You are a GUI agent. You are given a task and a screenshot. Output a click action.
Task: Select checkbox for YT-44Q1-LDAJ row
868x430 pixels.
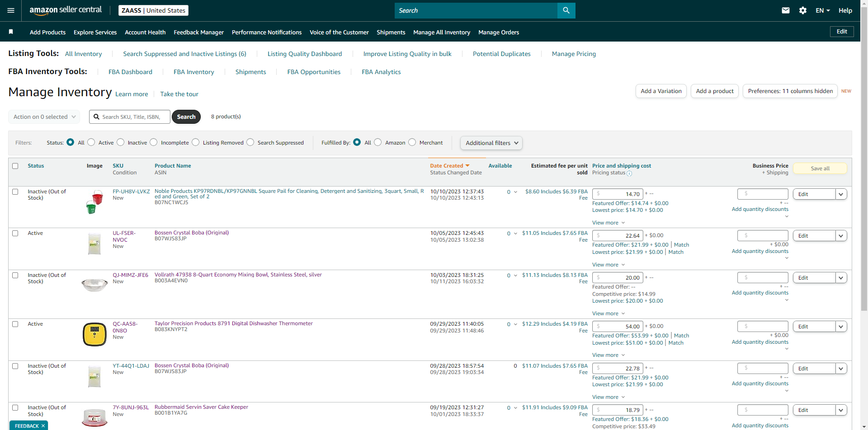pos(15,366)
